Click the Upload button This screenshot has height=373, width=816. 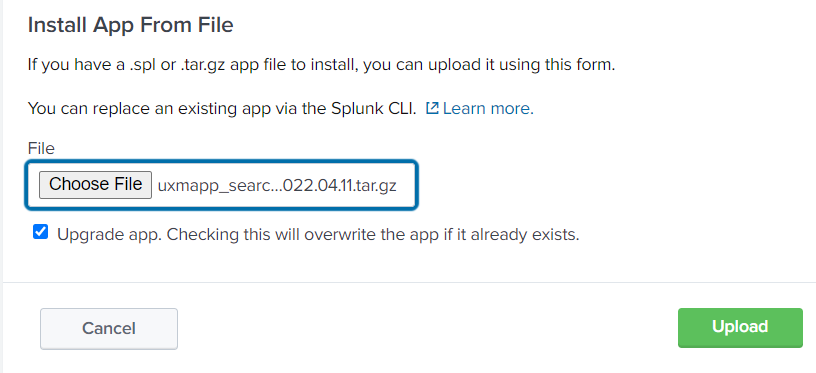pos(740,327)
